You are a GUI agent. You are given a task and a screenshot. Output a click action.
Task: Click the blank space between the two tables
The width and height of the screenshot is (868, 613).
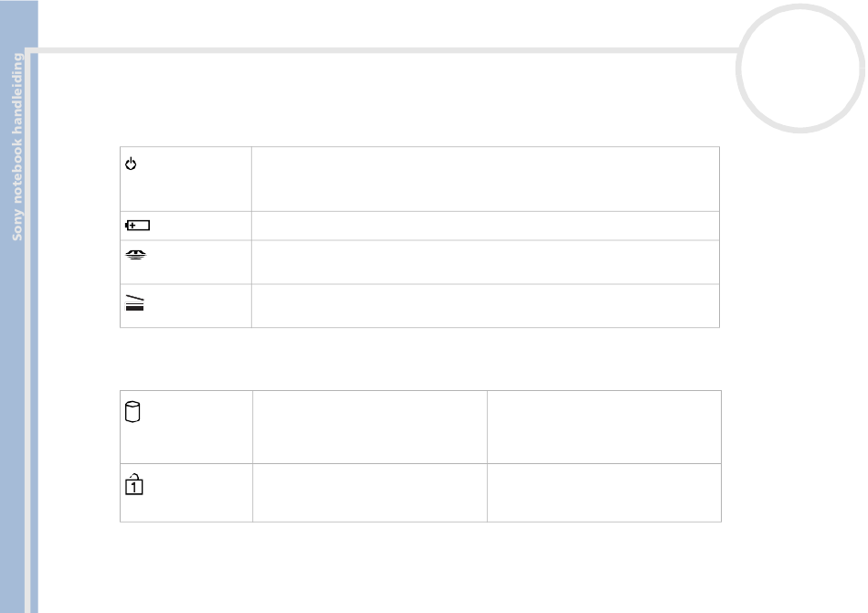[420, 358]
